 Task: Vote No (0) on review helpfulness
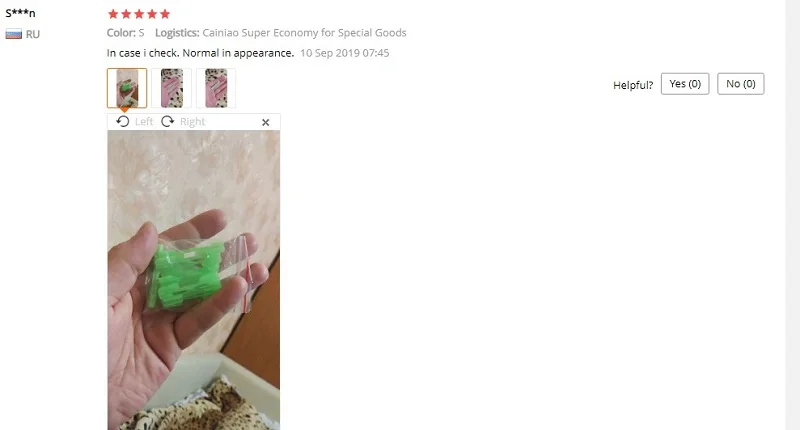pyautogui.click(x=740, y=84)
